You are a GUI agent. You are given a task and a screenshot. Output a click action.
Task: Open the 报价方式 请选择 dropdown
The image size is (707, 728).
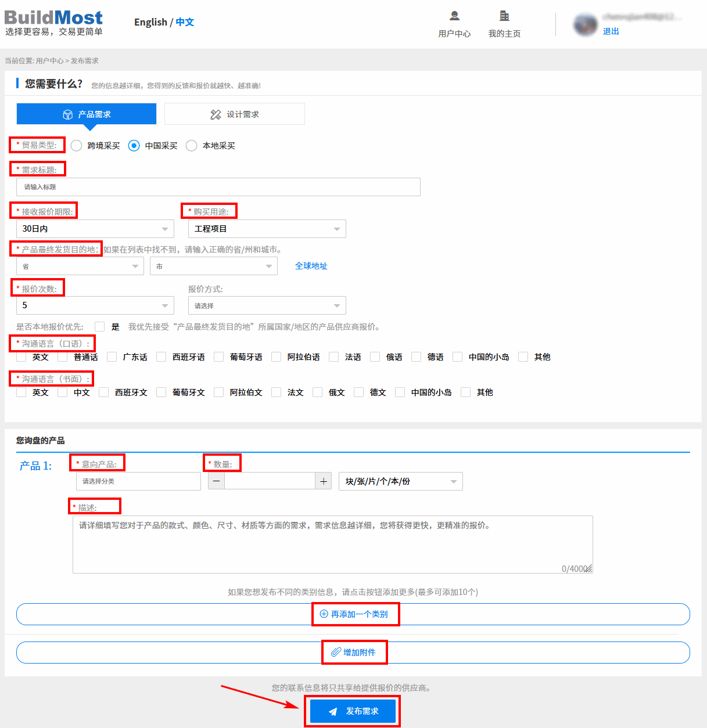coord(267,305)
